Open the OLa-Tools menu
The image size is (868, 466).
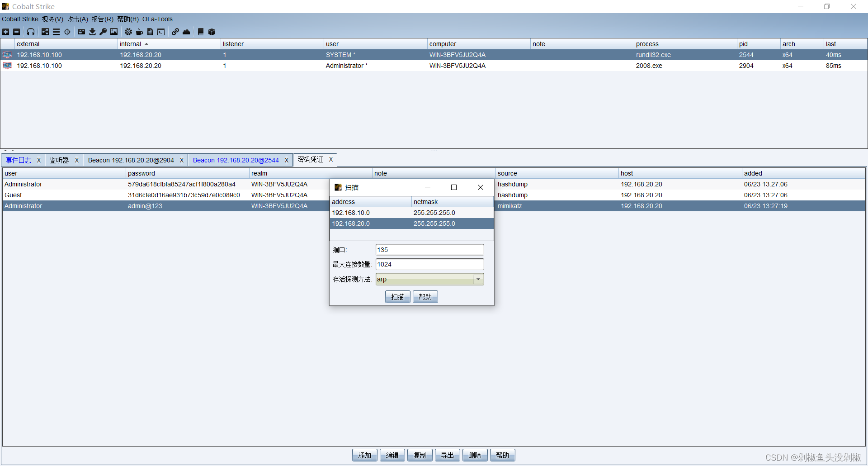click(x=157, y=19)
